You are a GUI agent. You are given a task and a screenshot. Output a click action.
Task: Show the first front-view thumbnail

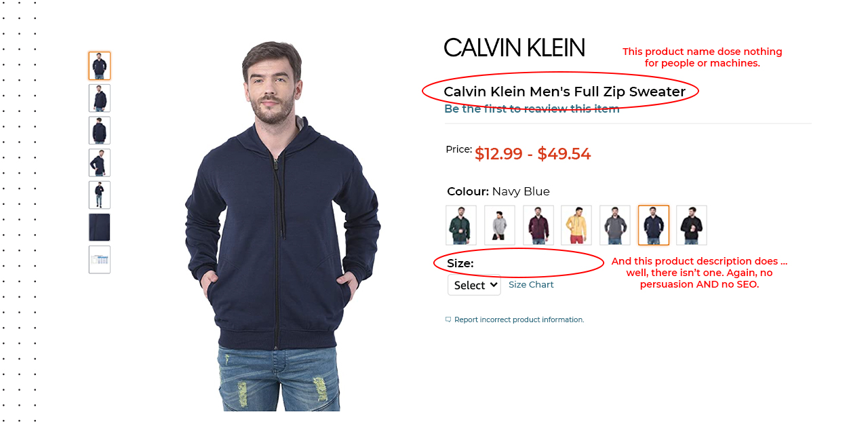(x=100, y=66)
